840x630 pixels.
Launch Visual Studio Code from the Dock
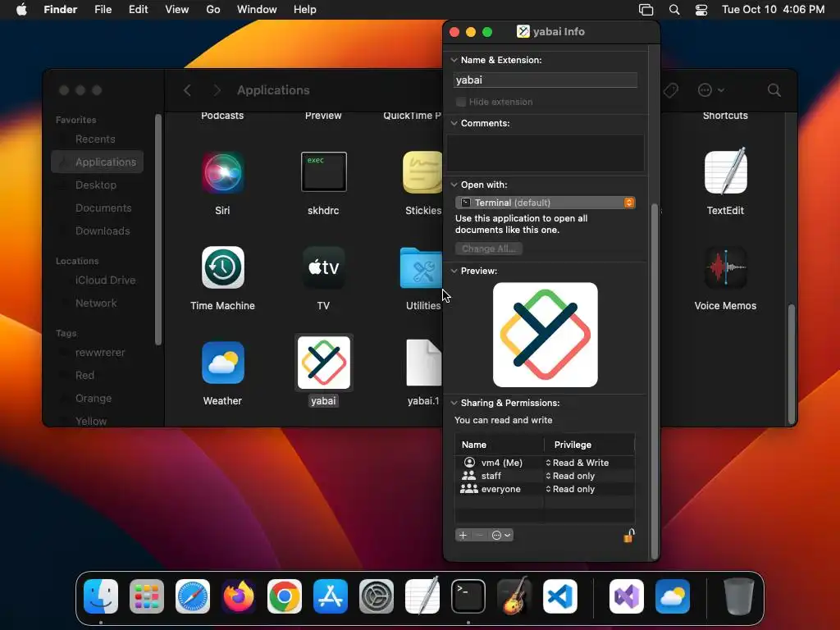point(559,596)
